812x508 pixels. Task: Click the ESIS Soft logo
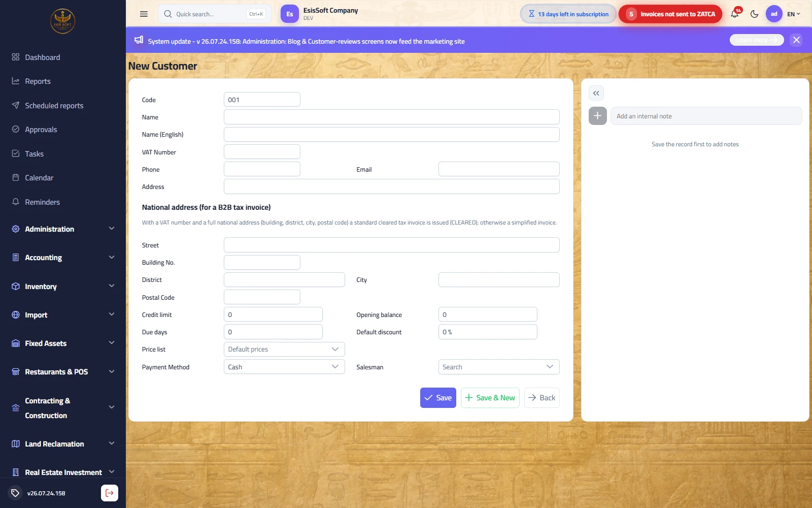63,21
